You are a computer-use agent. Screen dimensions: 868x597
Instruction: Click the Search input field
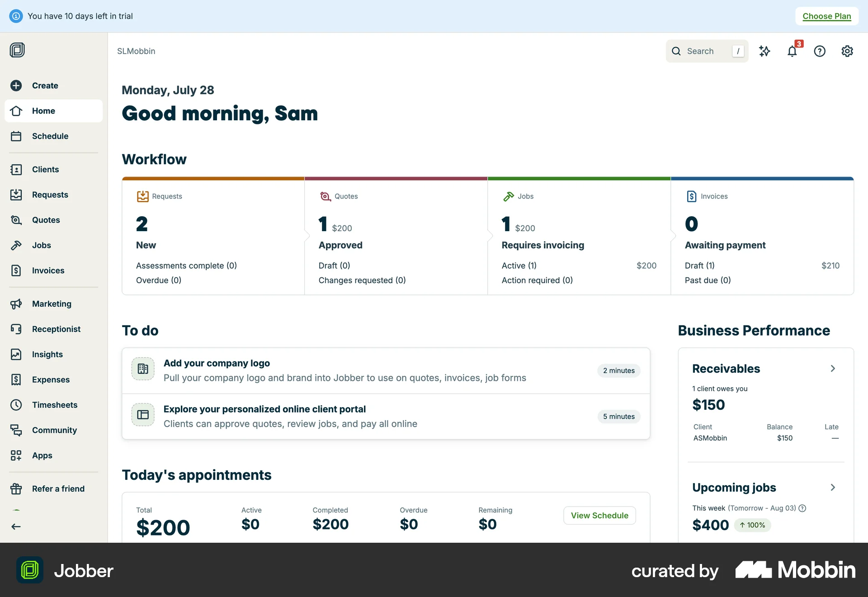[706, 51]
